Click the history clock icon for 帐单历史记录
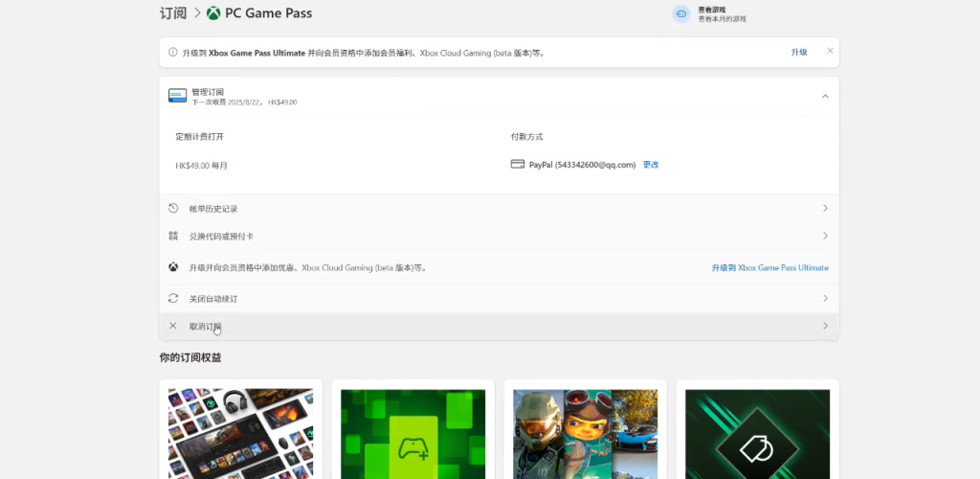This screenshot has width=980, height=479. tap(173, 208)
